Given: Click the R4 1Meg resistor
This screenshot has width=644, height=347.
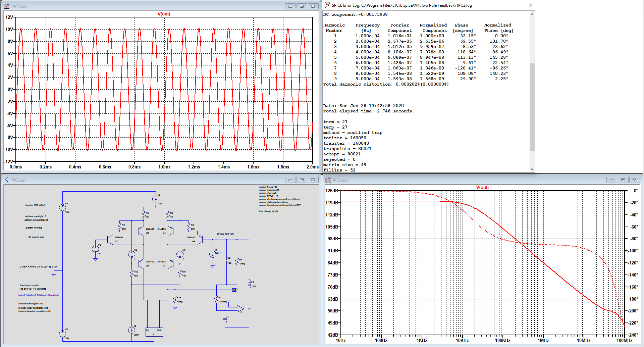Looking at the screenshot, I should pyautogui.click(x=237, y=261).
